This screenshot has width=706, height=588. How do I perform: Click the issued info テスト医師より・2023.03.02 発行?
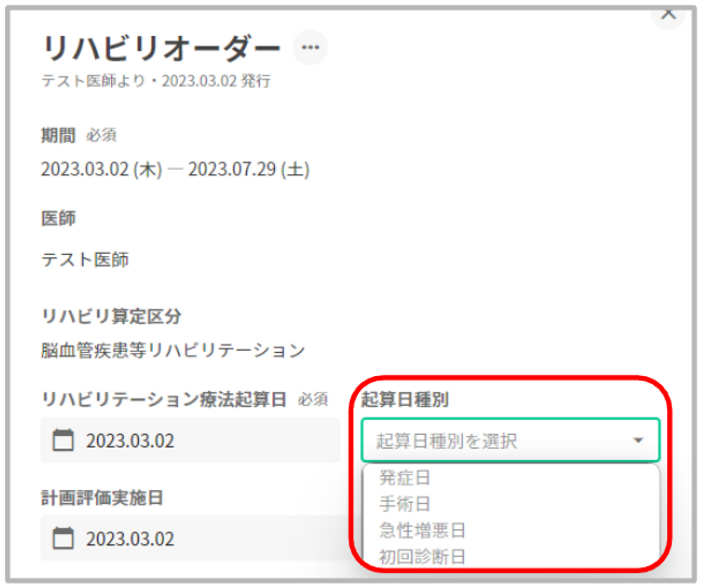[x=156, y=81]
